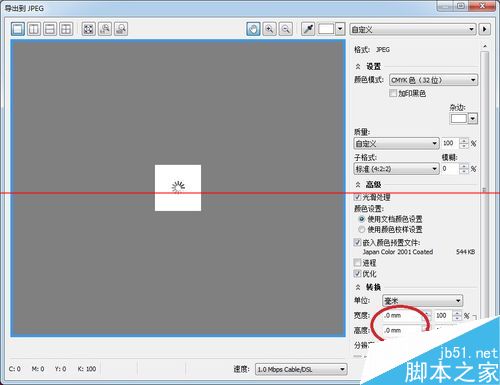Toggle 加印黑色 checkbox
The height and width of the screenshot is (385, 500).
point(393,93)
